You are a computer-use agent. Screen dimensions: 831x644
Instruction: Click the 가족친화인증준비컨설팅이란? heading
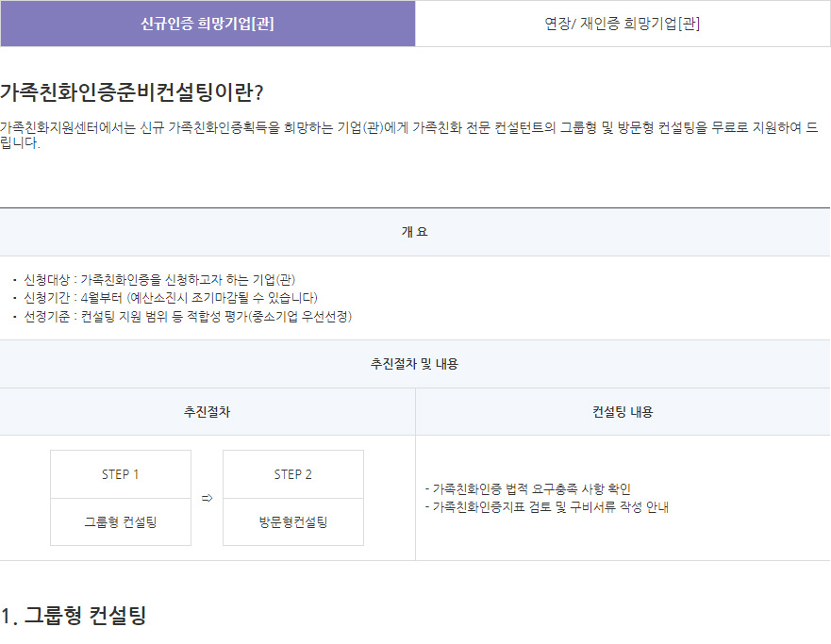pos(131,92)
